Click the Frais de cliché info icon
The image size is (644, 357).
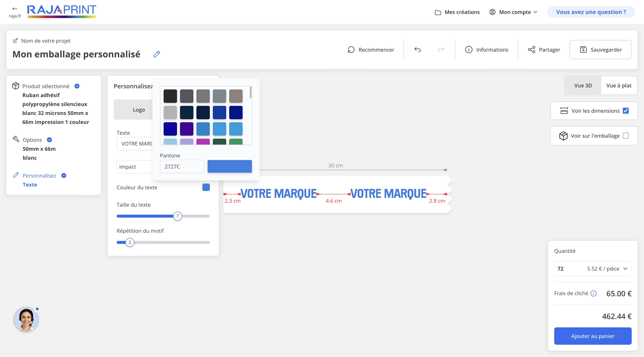pyautogui.click(x=594, y=293)
